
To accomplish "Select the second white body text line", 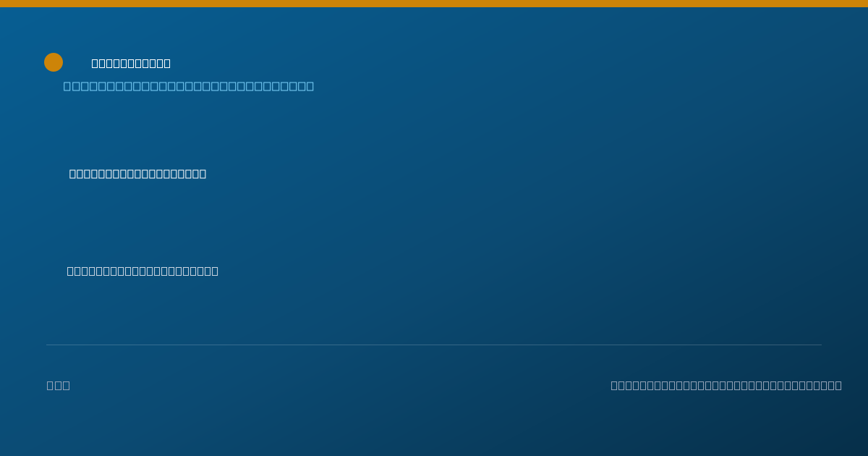I will click(x=142, y=271).
